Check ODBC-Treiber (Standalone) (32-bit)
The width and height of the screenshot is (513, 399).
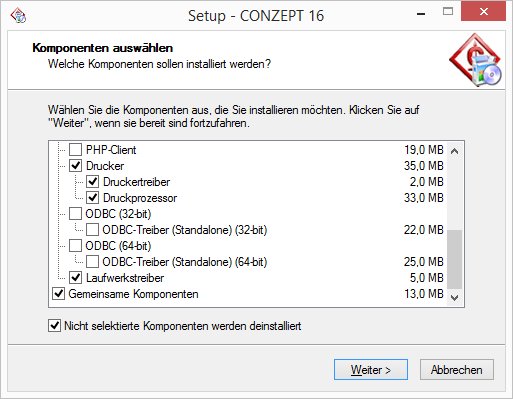[x=92, y=230]
